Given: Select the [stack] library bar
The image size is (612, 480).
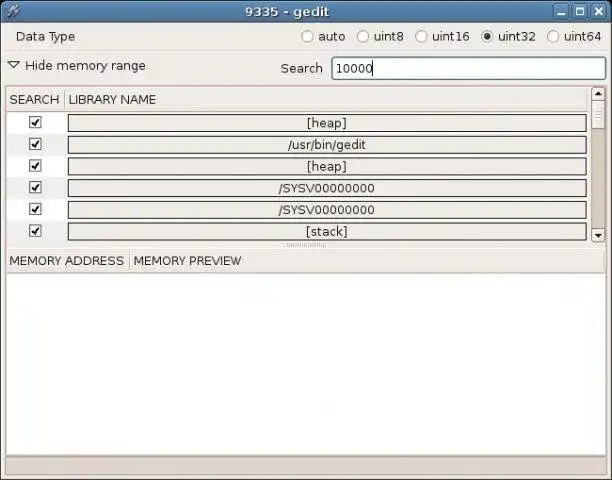Looking at the screenshot, I should tap(327, 231).
